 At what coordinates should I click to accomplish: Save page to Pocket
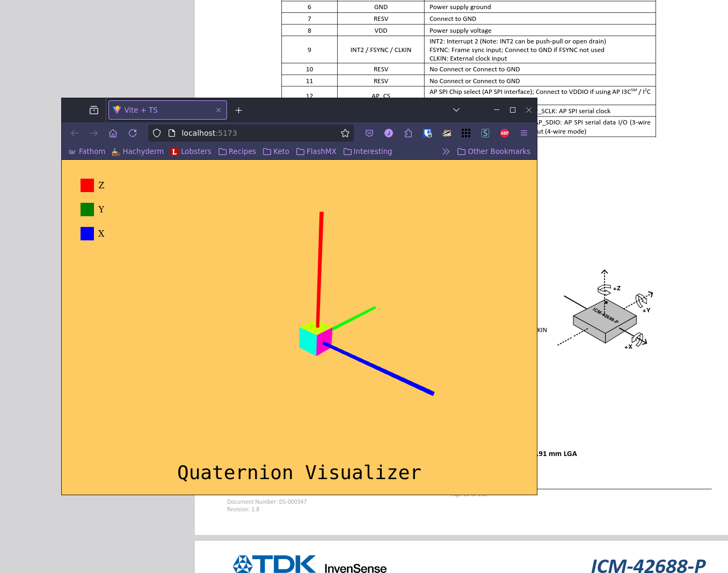369,133
